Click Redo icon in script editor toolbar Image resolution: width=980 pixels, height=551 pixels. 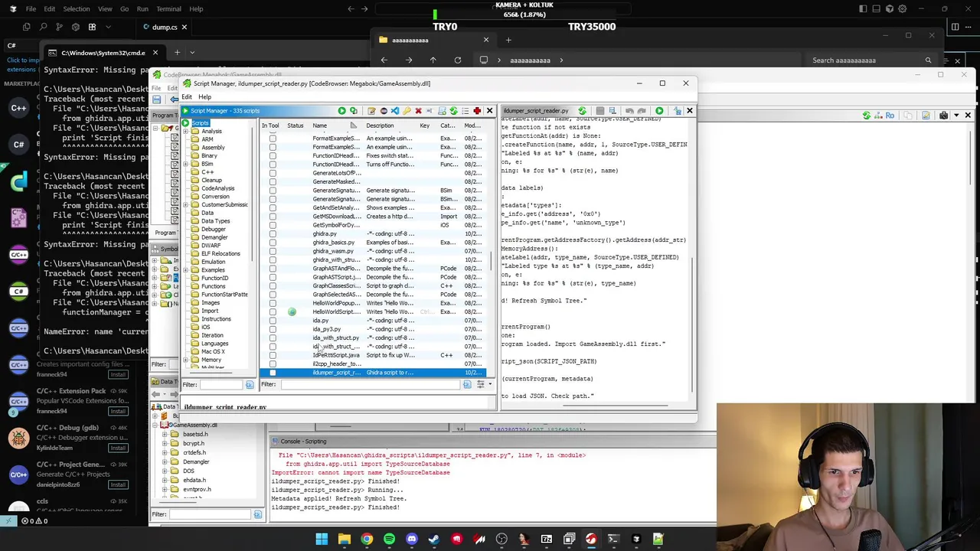click(x=642, y=111)
